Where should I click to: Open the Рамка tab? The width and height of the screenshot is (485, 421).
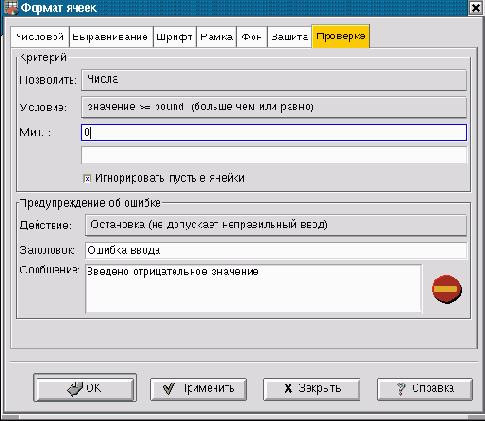(216, 37)
